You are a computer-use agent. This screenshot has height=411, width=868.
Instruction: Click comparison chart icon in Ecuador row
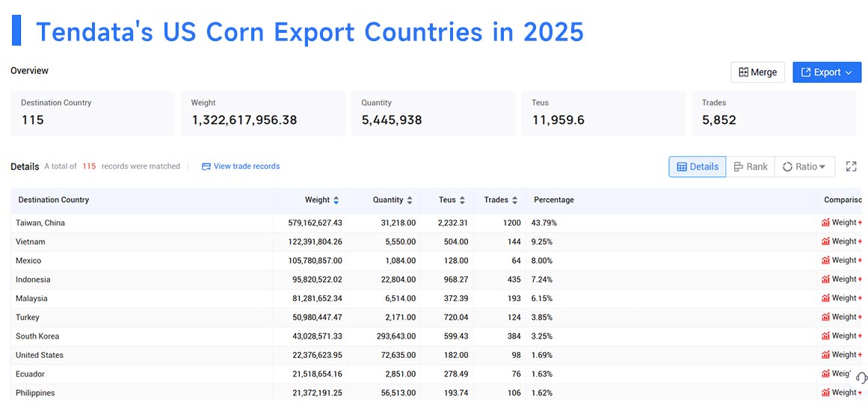point(825,374)
